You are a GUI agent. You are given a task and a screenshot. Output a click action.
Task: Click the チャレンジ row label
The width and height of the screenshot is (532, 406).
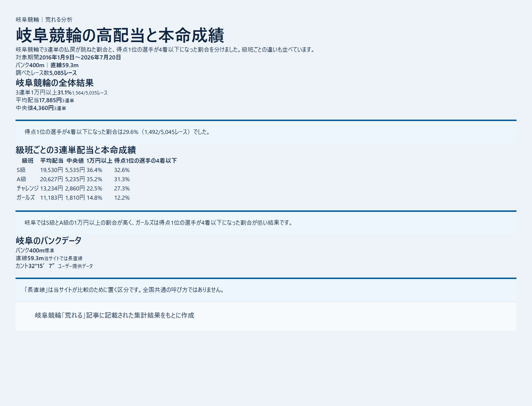point(27,189)
